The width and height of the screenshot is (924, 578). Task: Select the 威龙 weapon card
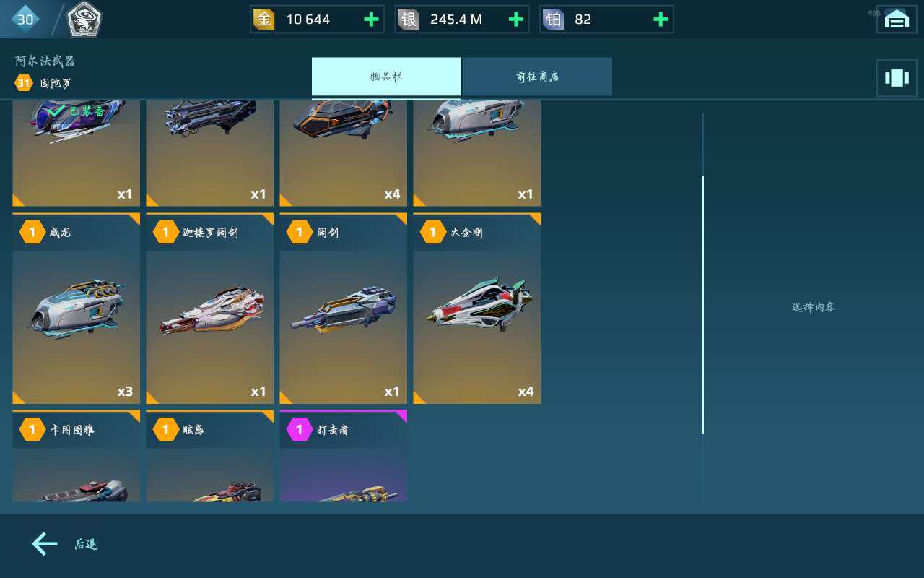76,309
